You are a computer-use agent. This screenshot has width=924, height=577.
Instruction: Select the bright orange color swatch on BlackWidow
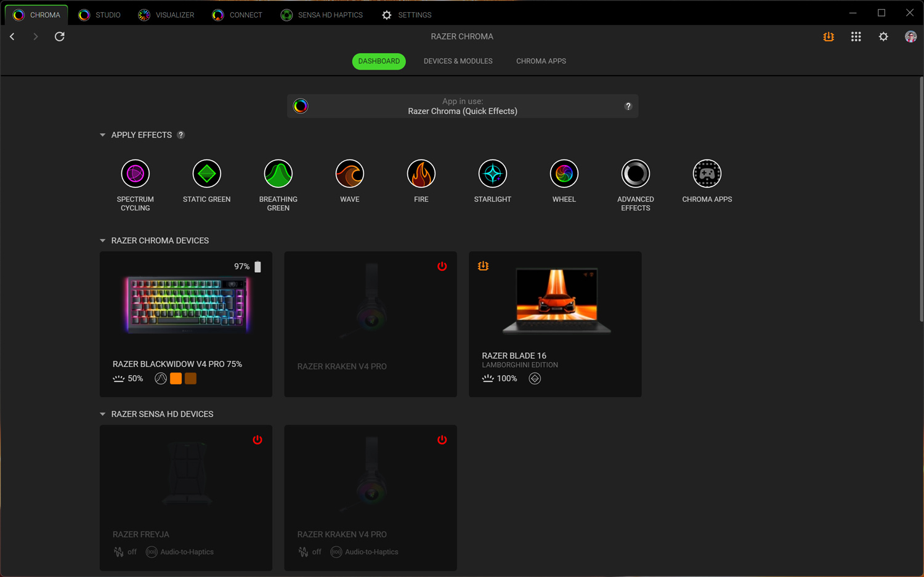pyautogui.click(x=176, y=378)
